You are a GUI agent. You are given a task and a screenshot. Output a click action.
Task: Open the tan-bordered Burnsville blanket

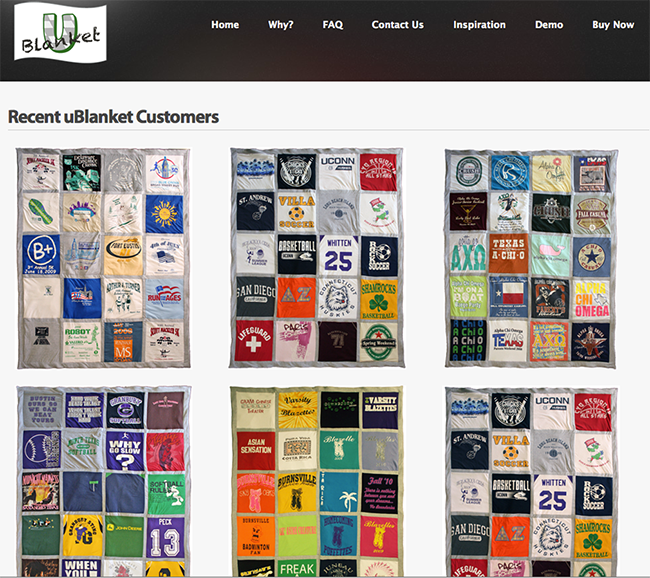tap(316, 482)
